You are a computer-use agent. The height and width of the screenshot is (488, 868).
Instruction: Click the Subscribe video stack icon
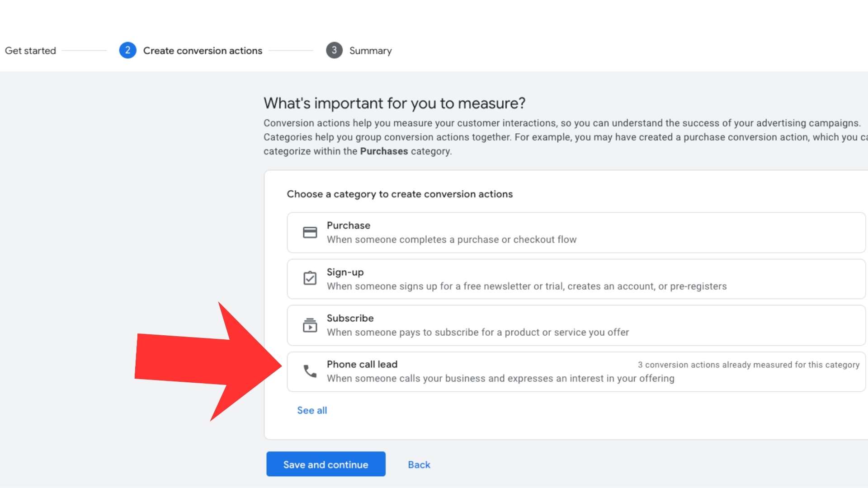(x=310, y=325)
